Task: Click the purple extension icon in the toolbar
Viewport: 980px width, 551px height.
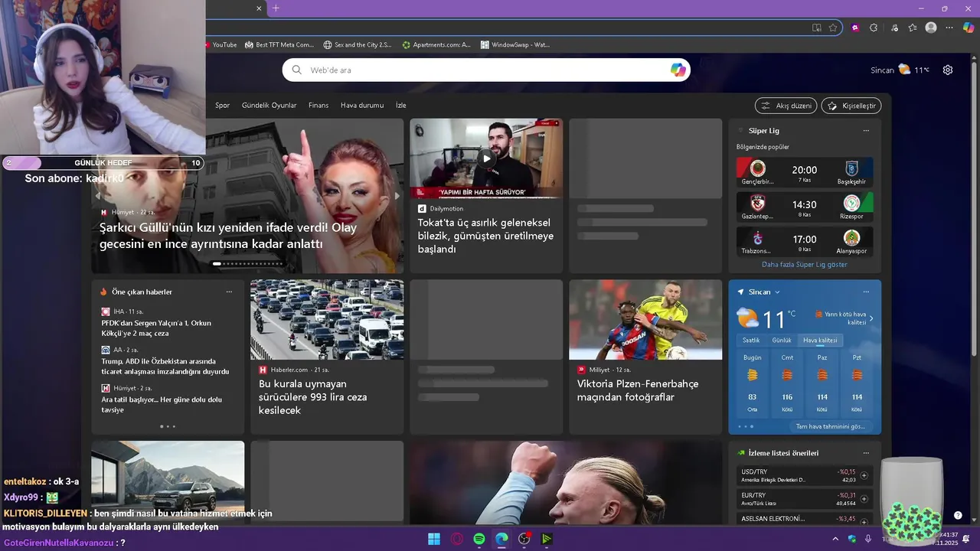Action: (x=855, y=28)
